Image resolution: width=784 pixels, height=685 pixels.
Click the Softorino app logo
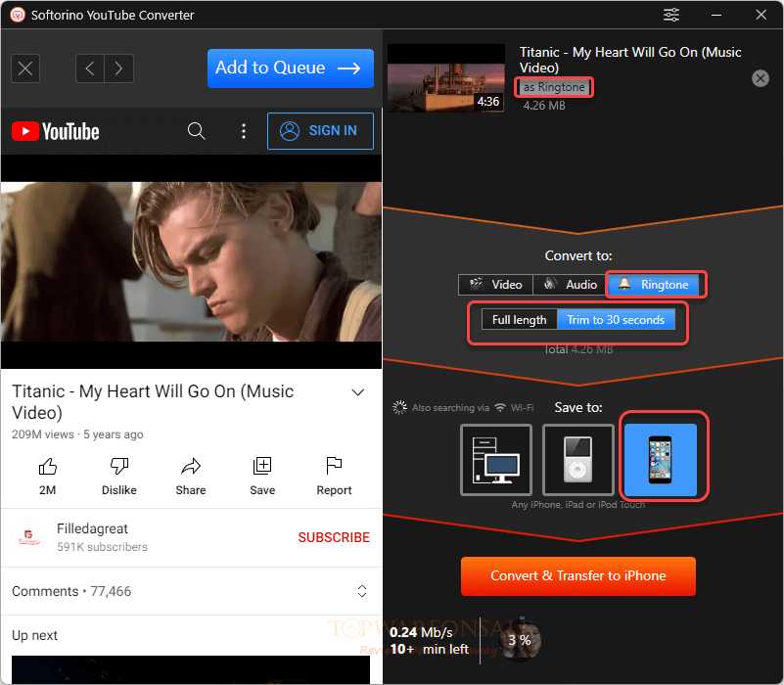[18, 15]
